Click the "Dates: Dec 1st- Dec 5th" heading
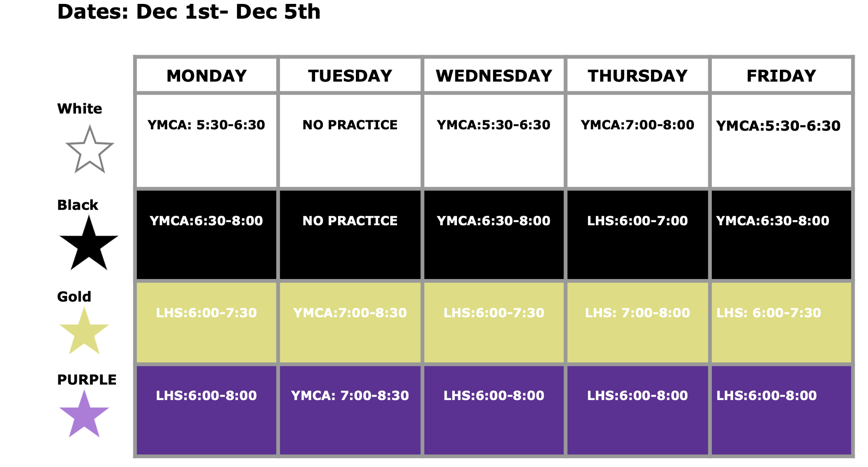Viewport: 868px width, 467px height. tap(189, 12)
